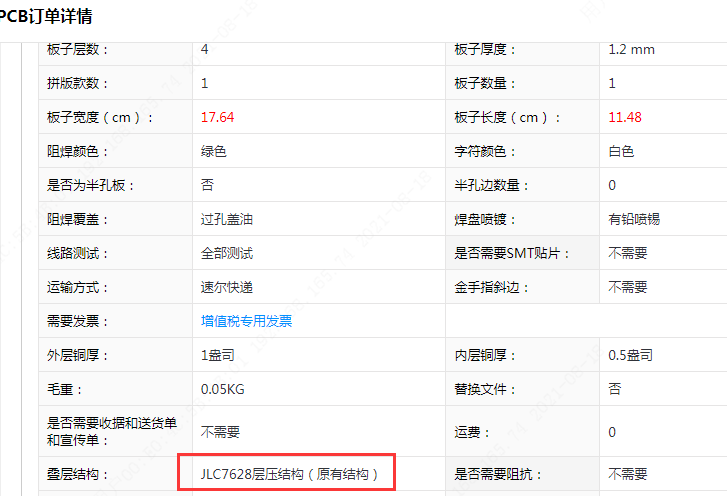Click the 白色 silkscreen color value
Screen dimensions: 727x496
pyautogui.click(x=621, y=151)
